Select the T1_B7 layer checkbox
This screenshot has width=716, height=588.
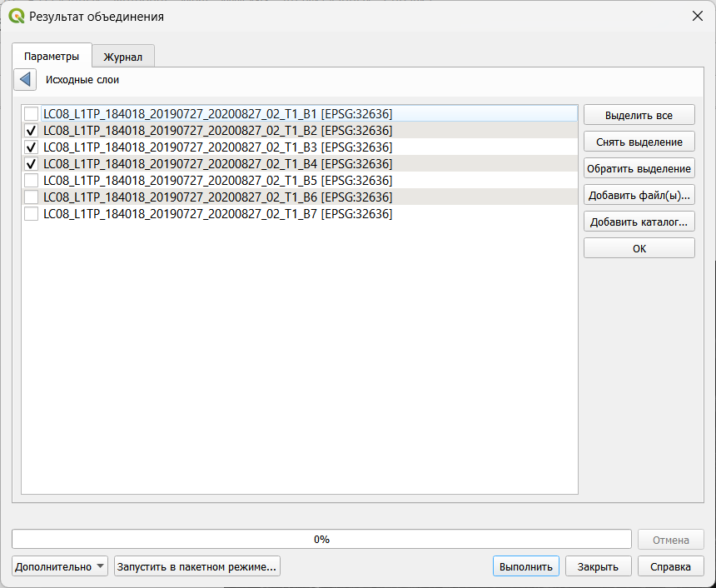click(31, 213)
